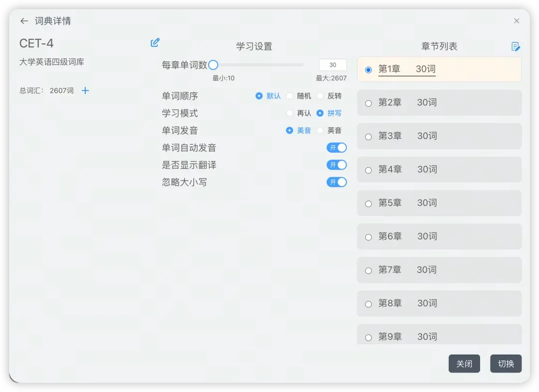This screenshot has width=539, height=392.
Task: Click the 切换 button
Action: [x=506, y=364]
